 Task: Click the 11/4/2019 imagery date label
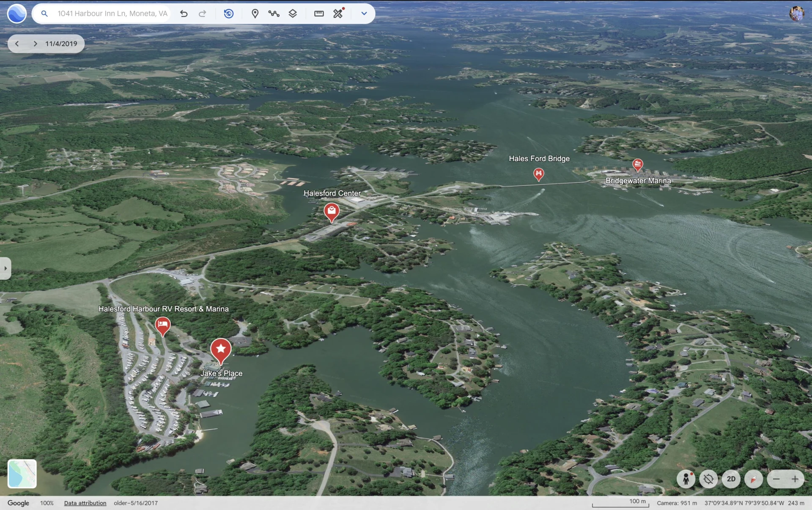click(61, 44)
